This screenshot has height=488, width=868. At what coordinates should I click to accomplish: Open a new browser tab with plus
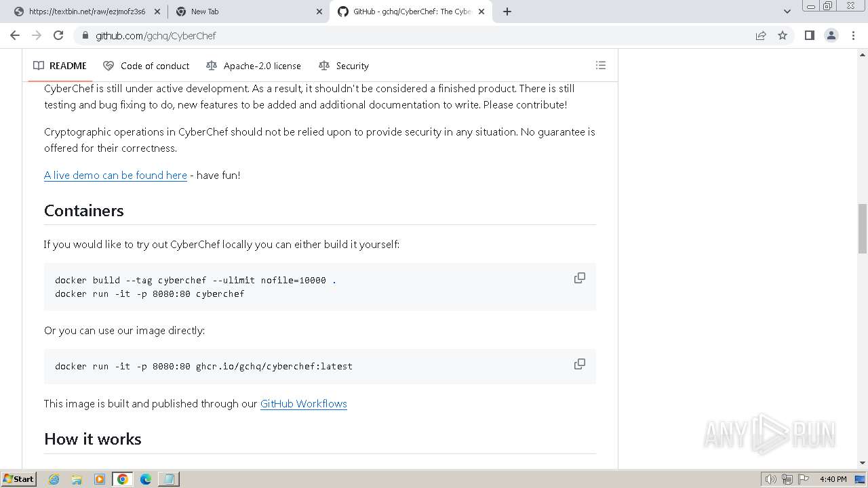pyautogui.click(x=507, y=12)
